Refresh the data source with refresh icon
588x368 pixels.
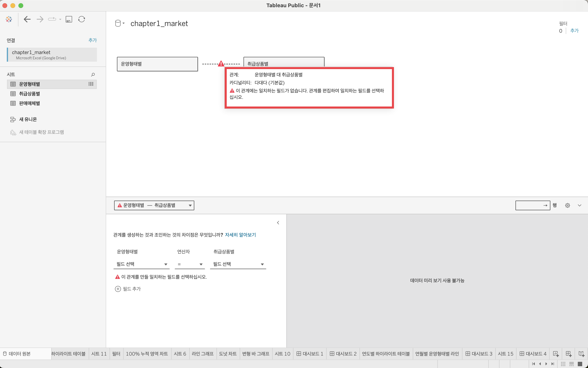coord(82,19)
